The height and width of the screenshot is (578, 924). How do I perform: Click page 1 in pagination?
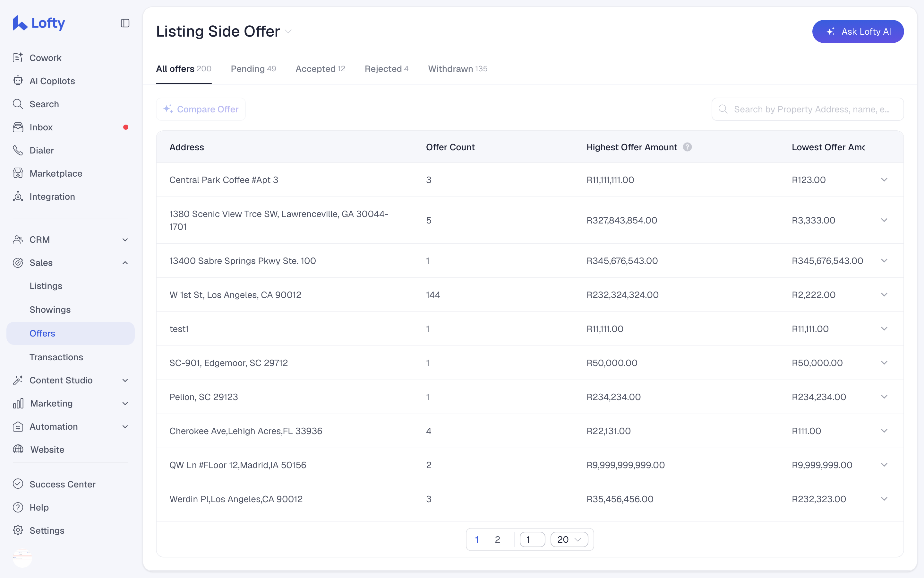point(476,539)
